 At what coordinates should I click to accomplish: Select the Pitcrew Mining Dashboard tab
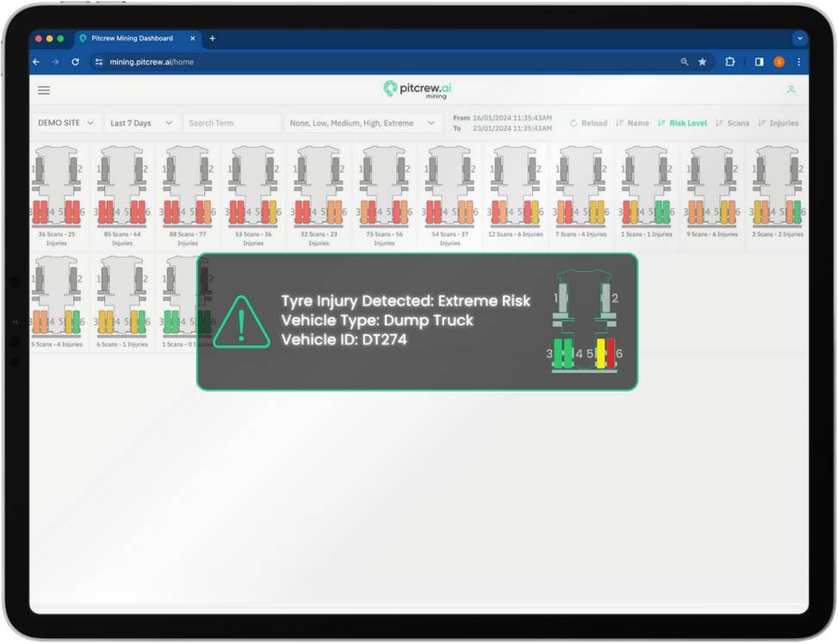[x=132, y=39]
